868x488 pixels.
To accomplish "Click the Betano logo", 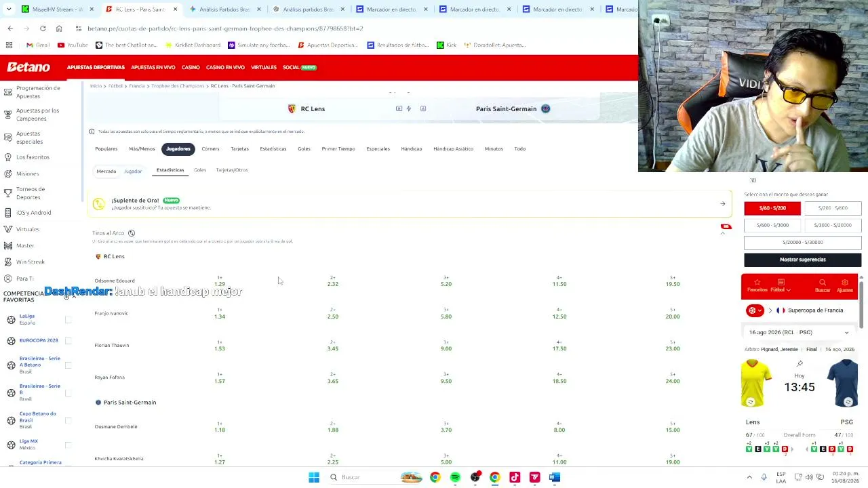I will coord(28,67).
